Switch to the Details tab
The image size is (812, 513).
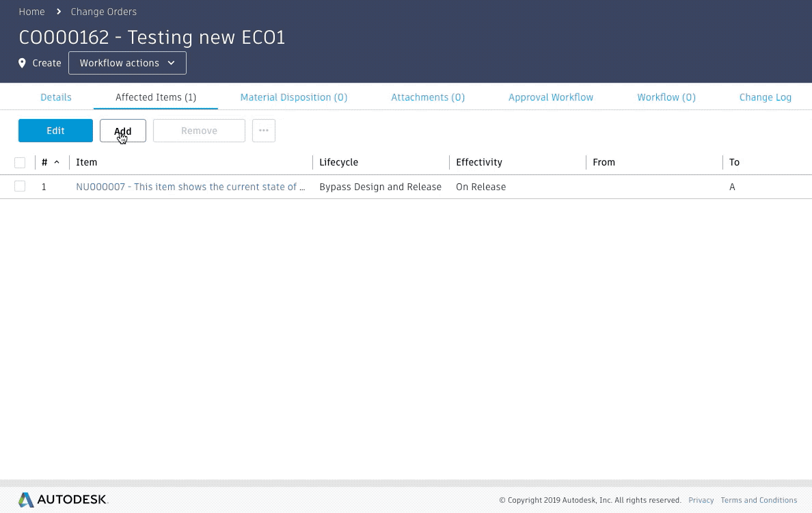click(x=56, y=97)
